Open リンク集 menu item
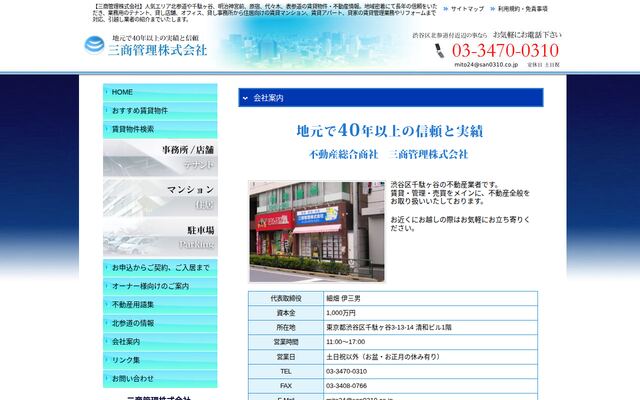 click(x=160, y=360)
